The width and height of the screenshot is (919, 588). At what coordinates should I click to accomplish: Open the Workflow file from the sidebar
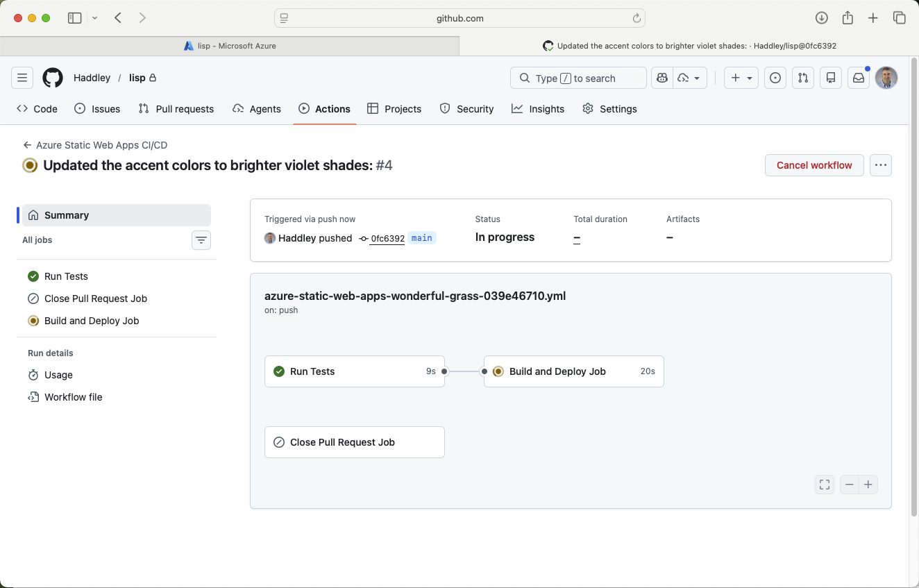click(x=72, y=396)
